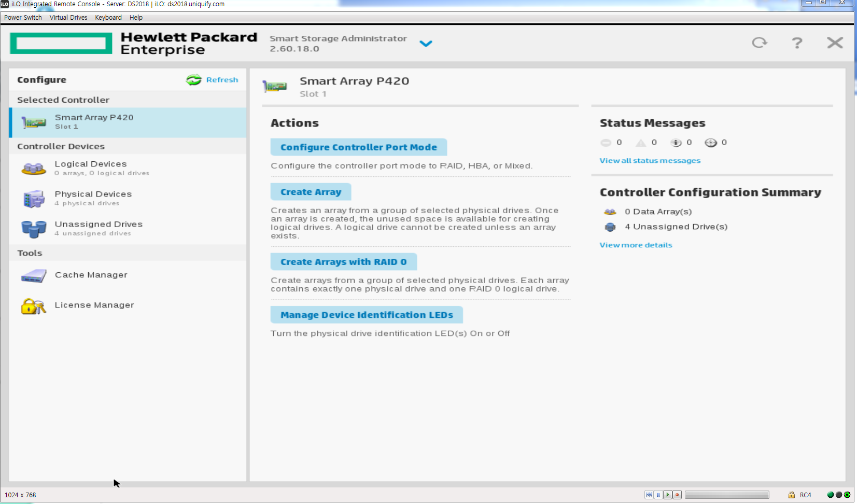Click Configure Controller Port Mode button
Image resolution: width=857 pixels, height=504 pixels.
coord(358,147)
